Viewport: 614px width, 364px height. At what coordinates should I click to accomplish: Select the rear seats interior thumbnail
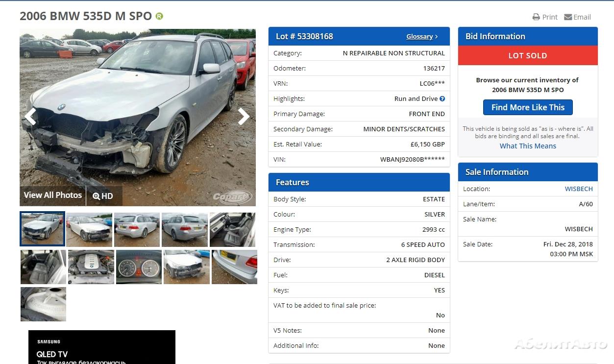(x=43, y=267)
